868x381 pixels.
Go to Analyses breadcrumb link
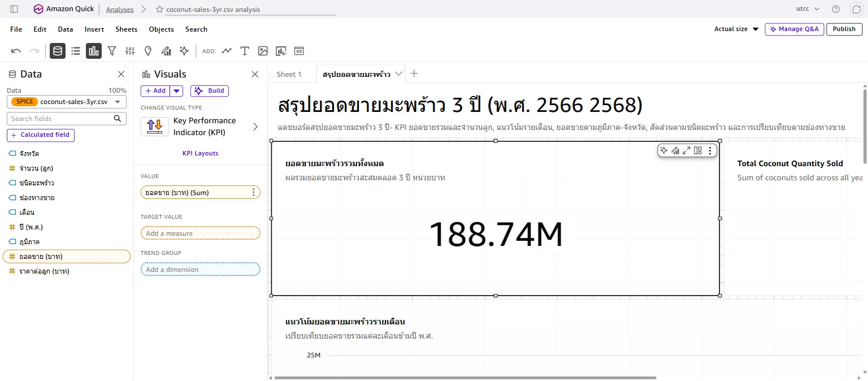click(x=120, y=10)
